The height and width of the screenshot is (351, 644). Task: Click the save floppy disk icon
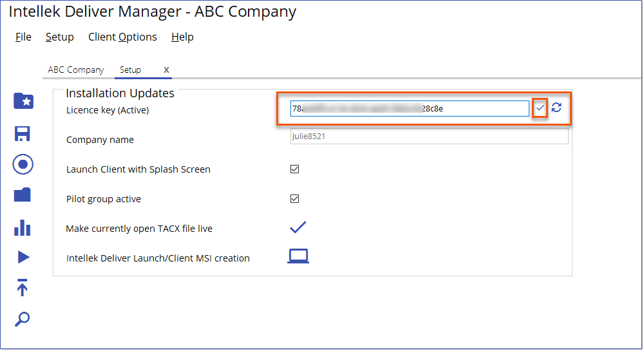tap(22, 134)
